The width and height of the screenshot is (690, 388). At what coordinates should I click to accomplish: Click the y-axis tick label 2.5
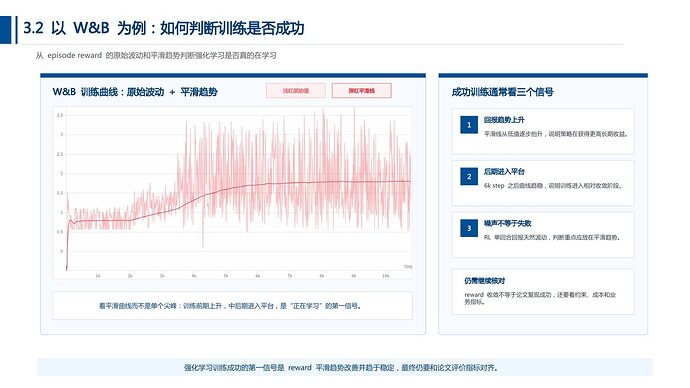60,154
